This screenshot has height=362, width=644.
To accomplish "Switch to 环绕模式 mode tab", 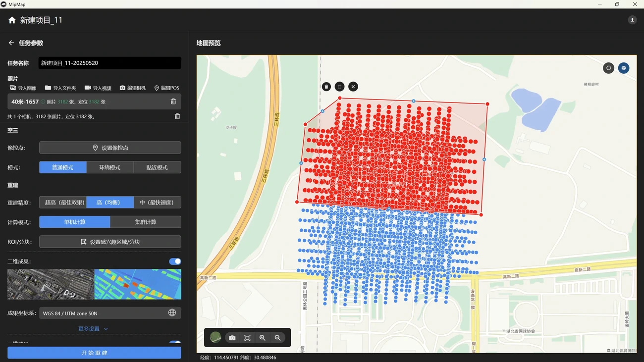I will click(109, 167).
